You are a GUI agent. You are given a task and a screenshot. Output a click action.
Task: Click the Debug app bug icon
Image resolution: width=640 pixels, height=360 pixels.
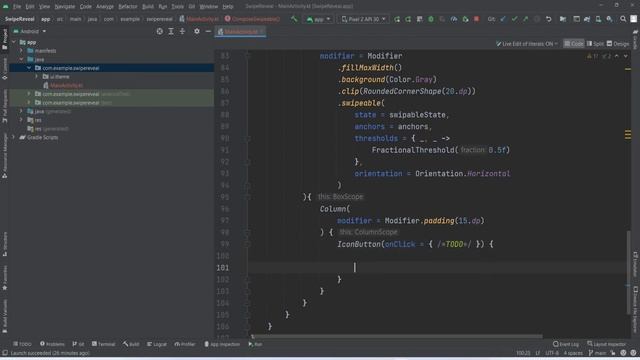pyautogui.click(x=431, y=19)
